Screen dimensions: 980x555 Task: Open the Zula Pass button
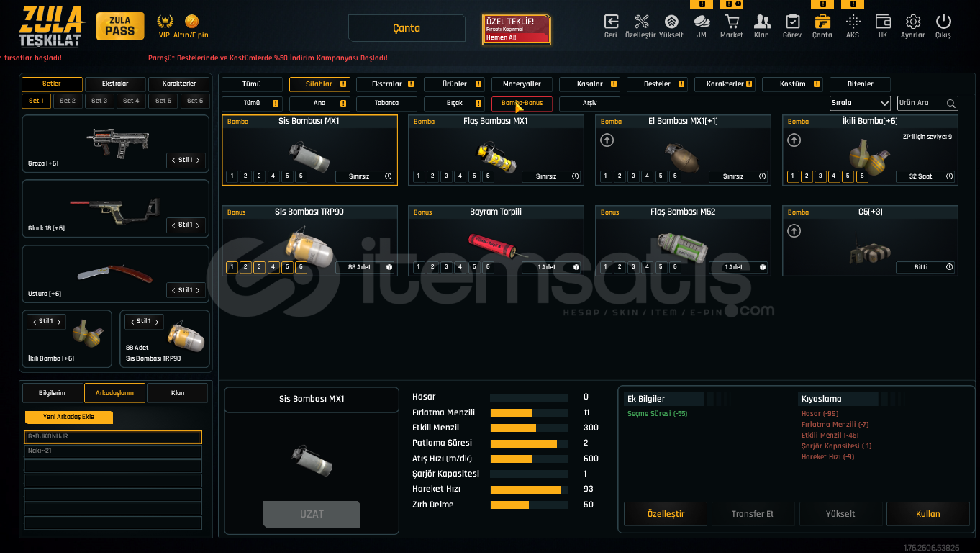[119, 27]
